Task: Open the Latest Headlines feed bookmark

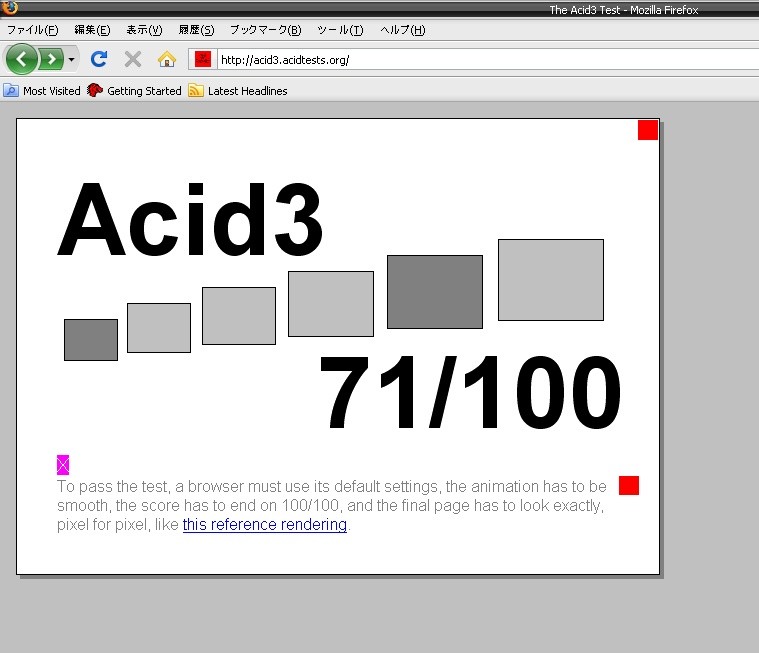Action: pyautogui.click(x=238, y=91)
